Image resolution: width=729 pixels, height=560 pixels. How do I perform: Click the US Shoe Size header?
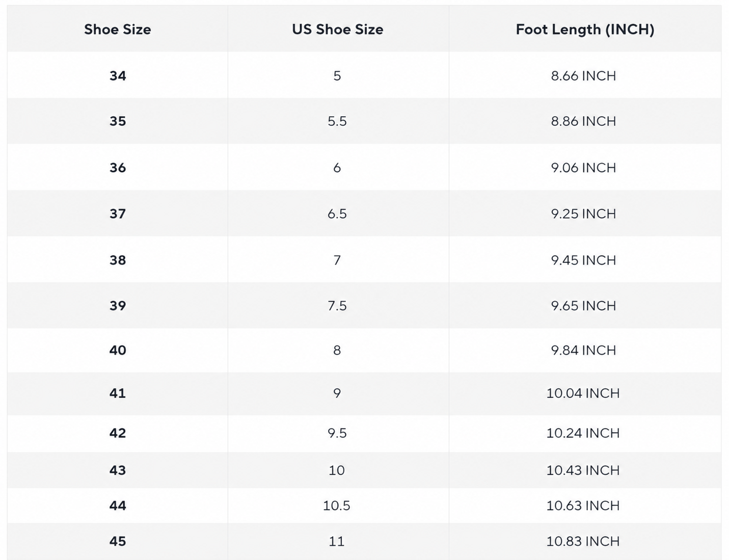[x=337, y=30]
